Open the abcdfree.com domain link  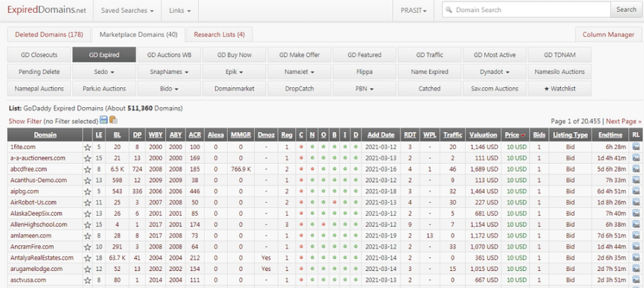click(28, 169)
